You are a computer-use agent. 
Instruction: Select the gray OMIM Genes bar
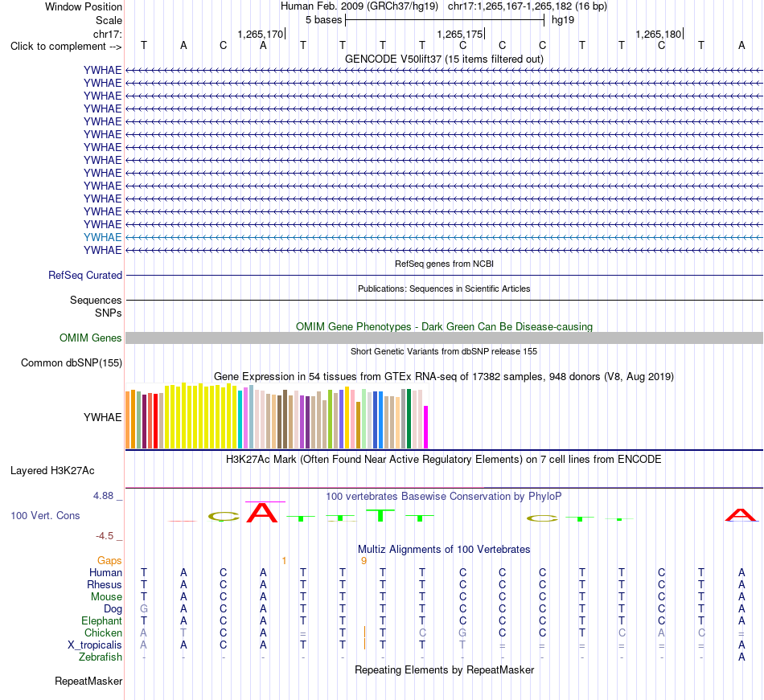[444, 338]
